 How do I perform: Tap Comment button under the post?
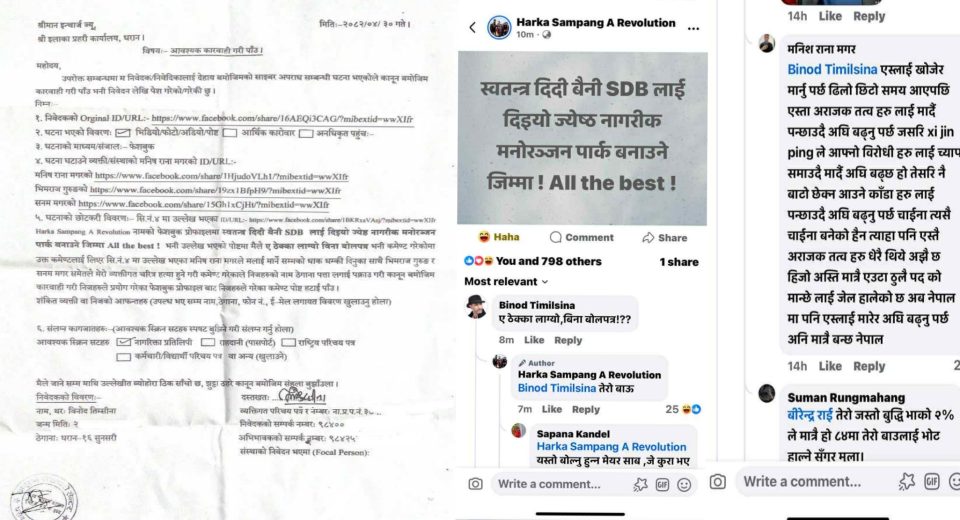click(x=582, y=238)
